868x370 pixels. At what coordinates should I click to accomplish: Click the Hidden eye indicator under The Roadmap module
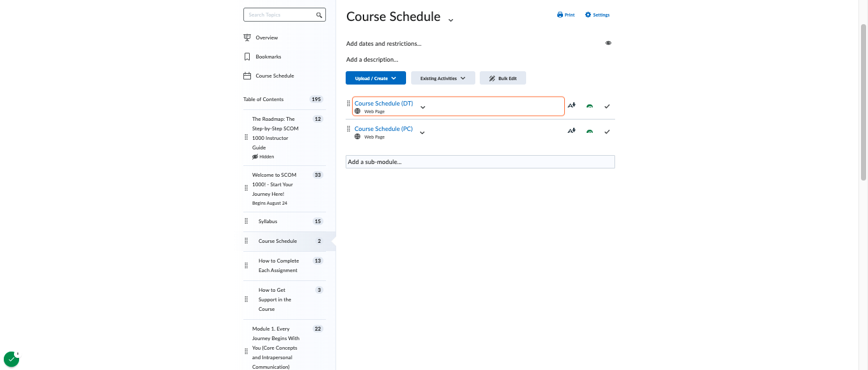tap(255, 156)
